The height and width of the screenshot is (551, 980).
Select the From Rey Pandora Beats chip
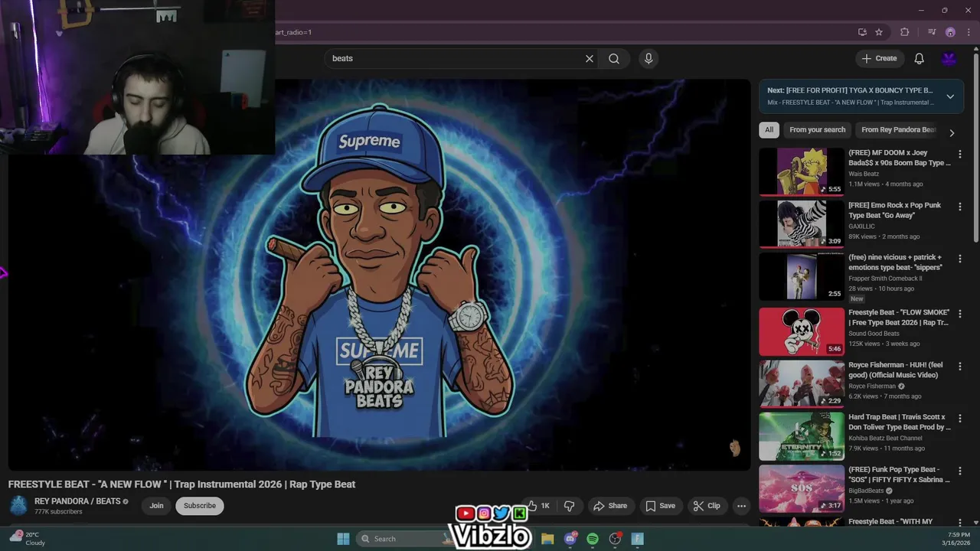[897, 130]
